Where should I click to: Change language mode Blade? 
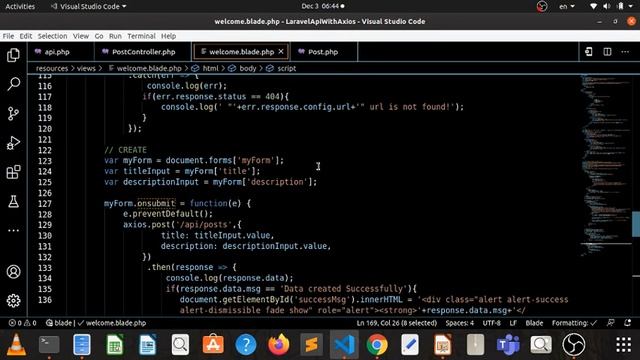[x=534, y=323]
